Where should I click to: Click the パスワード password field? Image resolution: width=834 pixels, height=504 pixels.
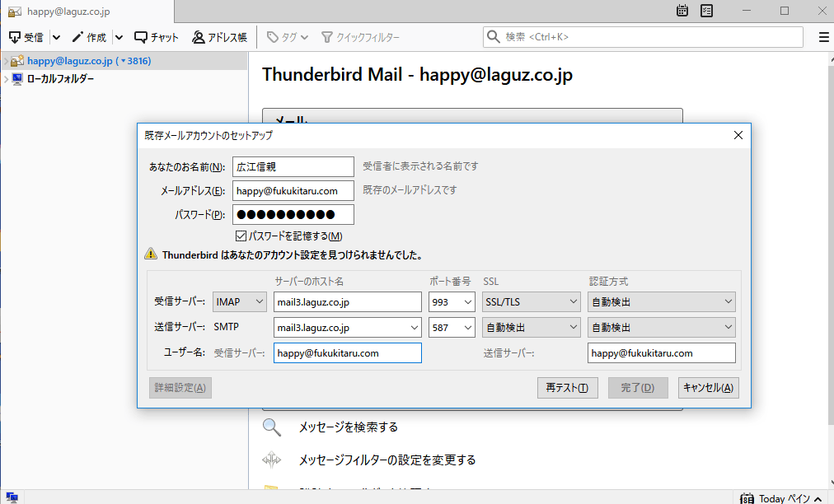pyautogui.click(x=293, y=215)
